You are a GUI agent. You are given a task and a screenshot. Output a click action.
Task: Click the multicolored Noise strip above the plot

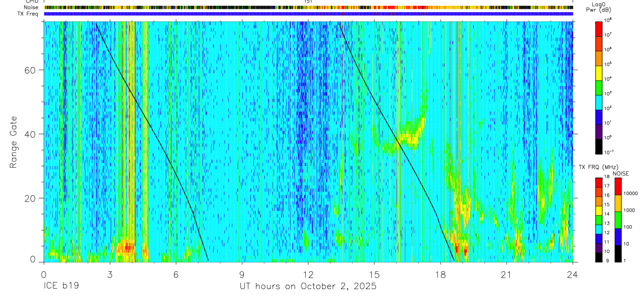point(308,7)
